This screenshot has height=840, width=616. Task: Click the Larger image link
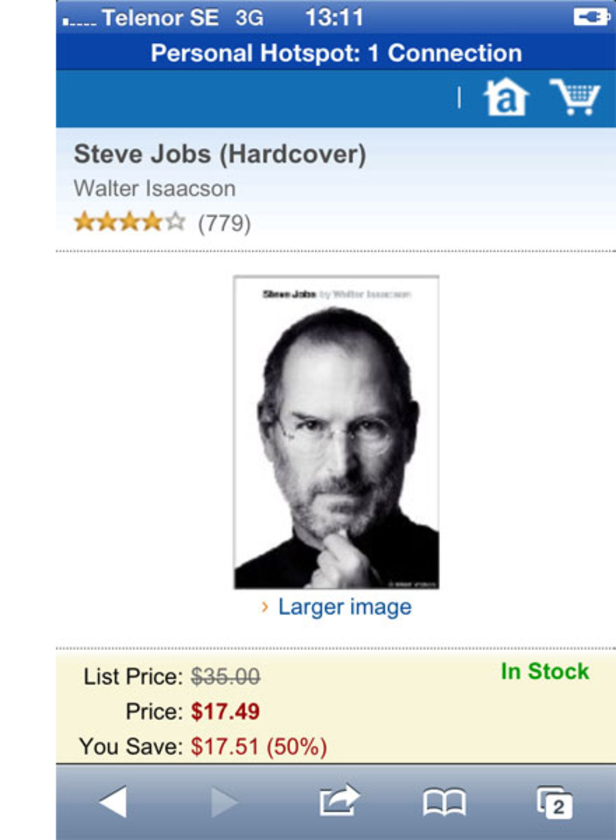click(345, 607)
